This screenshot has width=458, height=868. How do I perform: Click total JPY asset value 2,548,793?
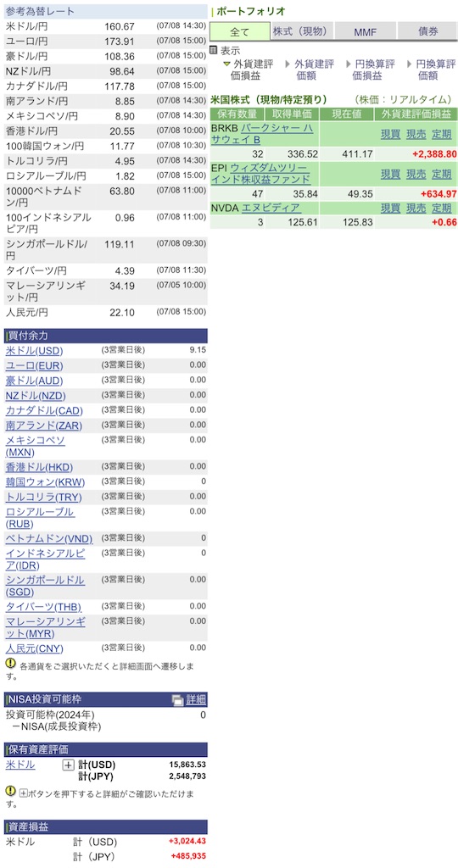[x=189, y=776]
